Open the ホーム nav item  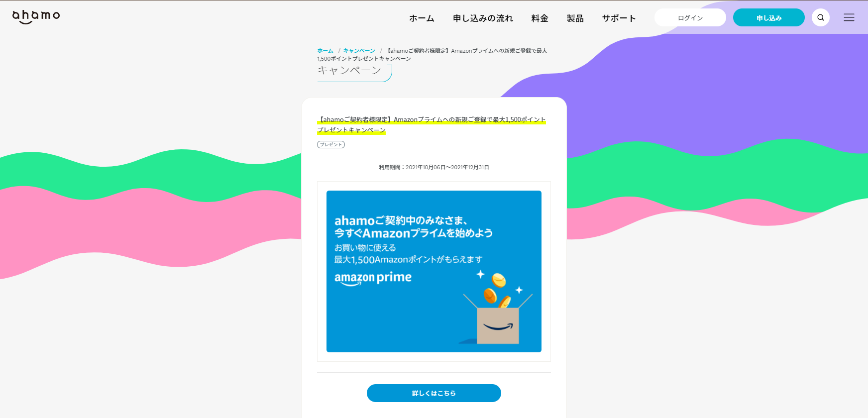[422, 18]
